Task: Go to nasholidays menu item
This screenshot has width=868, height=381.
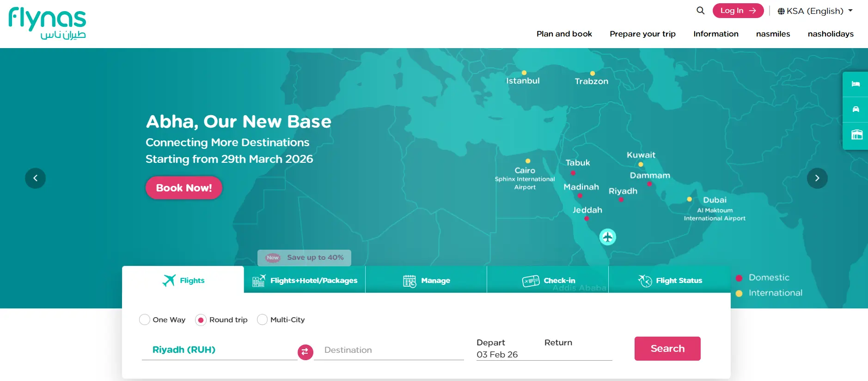Action: point(831,34)
